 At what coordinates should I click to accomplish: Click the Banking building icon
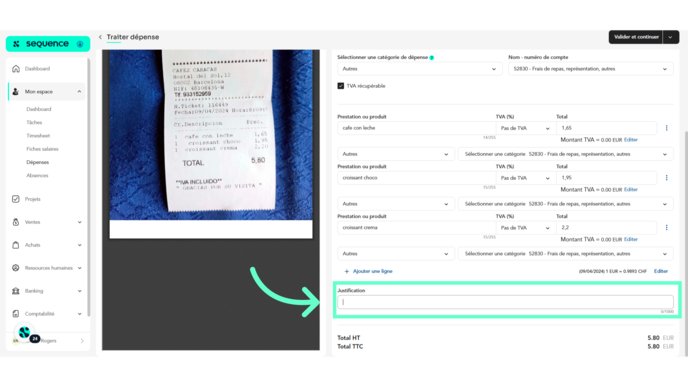pos(16,290)
